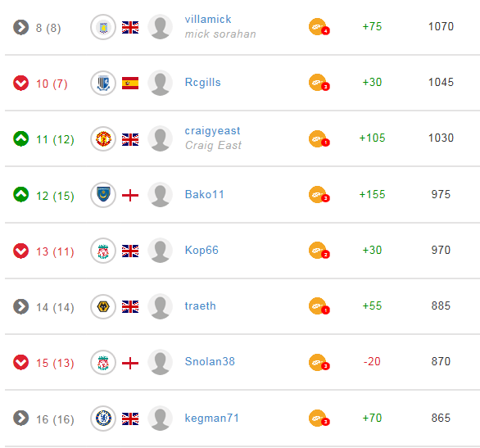Open the craigyeast profile link
This screenshot has height=448, width=480.
pos(212,131)
